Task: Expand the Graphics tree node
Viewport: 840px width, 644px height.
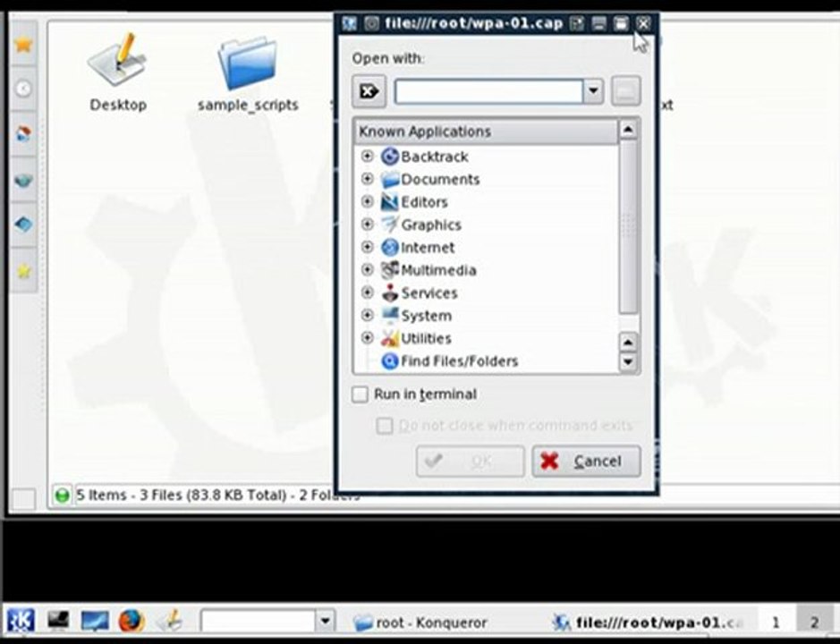Action: pos(368,224)
